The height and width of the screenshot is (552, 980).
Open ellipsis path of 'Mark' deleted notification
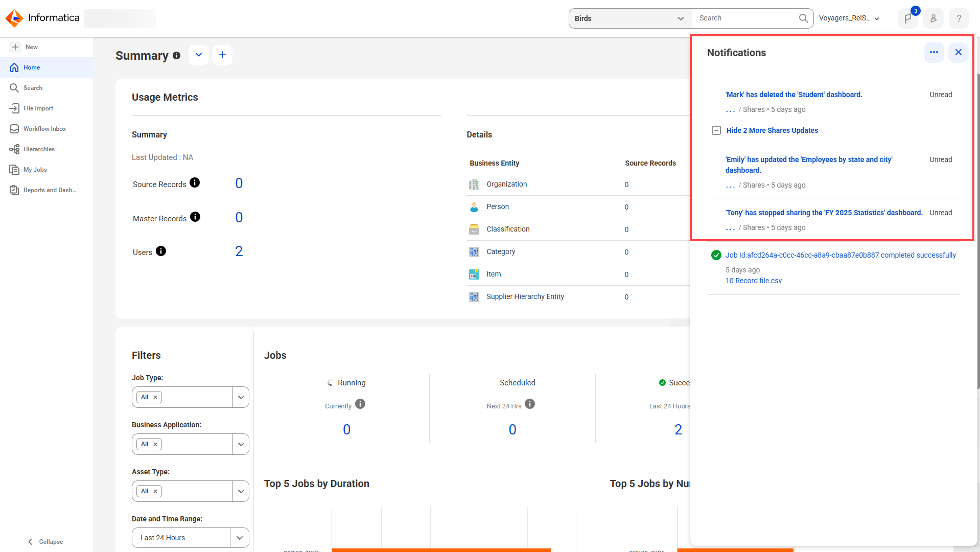point(731,110)
